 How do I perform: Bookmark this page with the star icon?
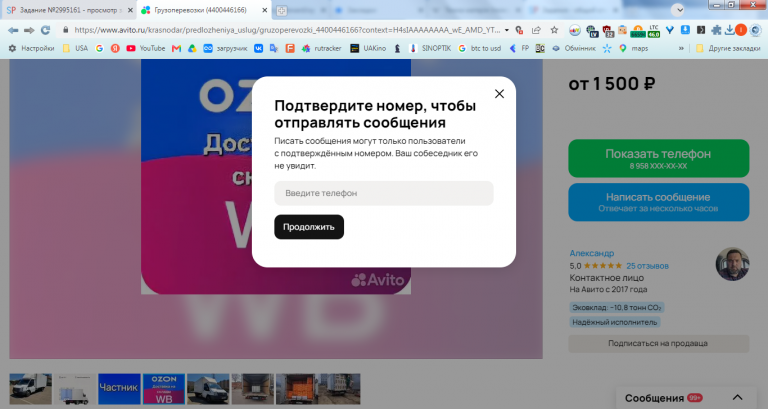pyautogui.click(x=554, y=30)
